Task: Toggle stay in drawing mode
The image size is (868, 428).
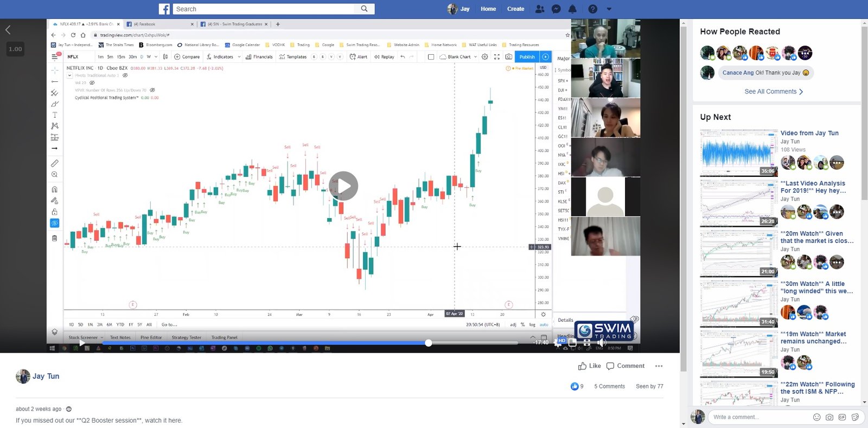Action: pos(55,201)
